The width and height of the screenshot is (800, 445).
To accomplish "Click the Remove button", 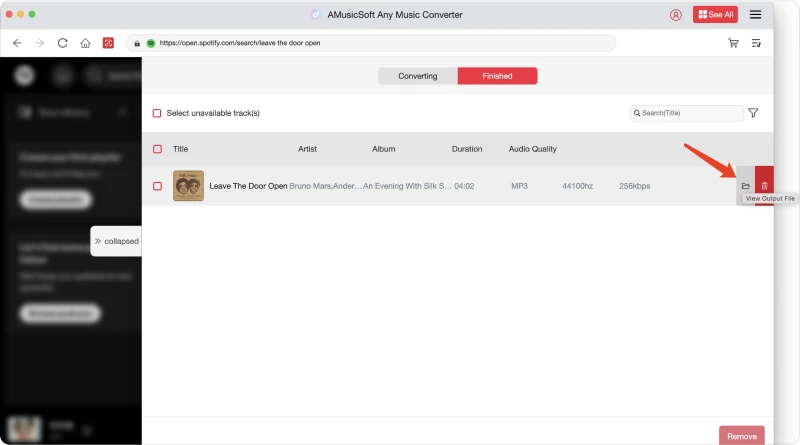I will tap(742, 436).
